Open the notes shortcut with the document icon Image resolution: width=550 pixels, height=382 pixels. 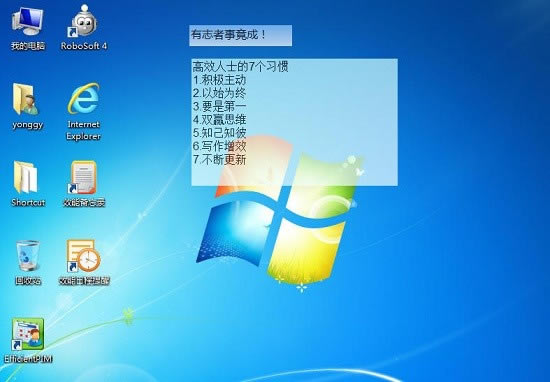pos(84,184)
